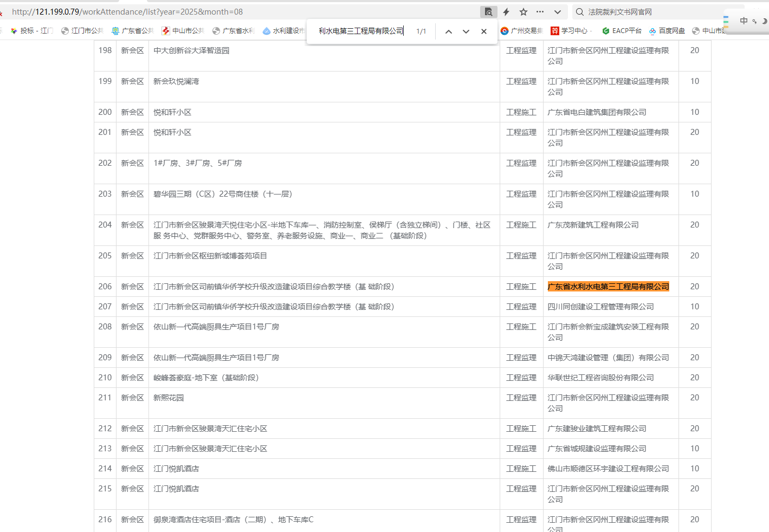
Task: Click the 法院裁判文书网官网 search box
Action: coord(650,12)
